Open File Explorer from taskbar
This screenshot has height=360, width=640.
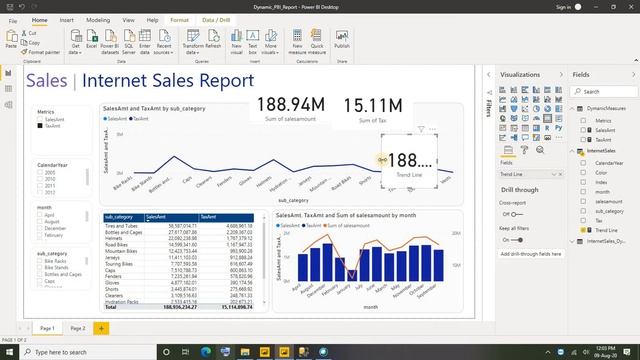245,352
